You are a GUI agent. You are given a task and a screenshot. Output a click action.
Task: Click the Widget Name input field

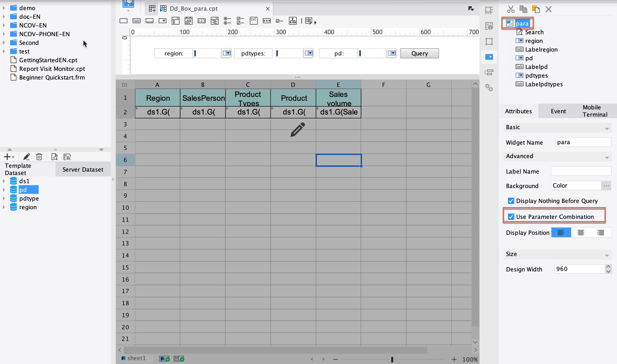(583, 142)
